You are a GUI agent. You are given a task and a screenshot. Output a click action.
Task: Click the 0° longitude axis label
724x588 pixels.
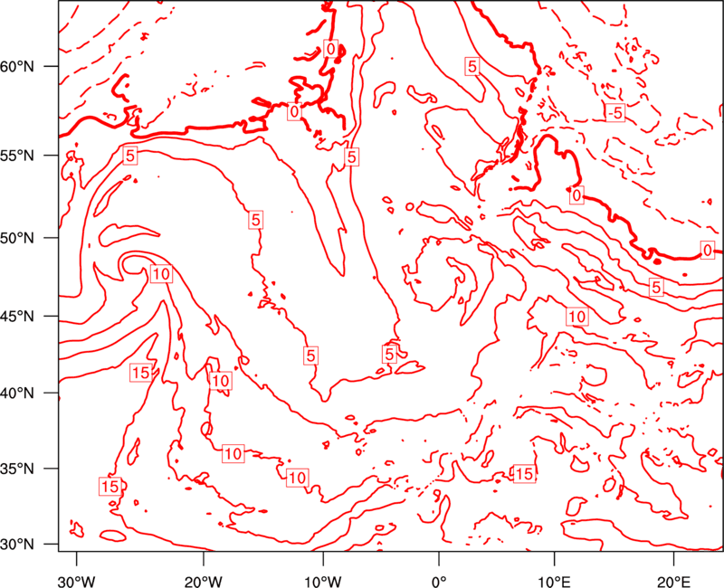[x=439, y=581]
